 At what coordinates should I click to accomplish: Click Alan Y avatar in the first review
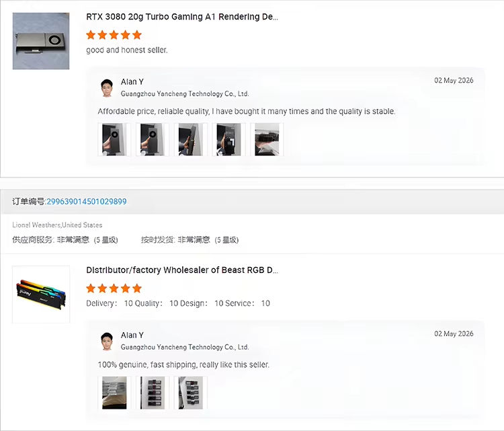[107, 88]
